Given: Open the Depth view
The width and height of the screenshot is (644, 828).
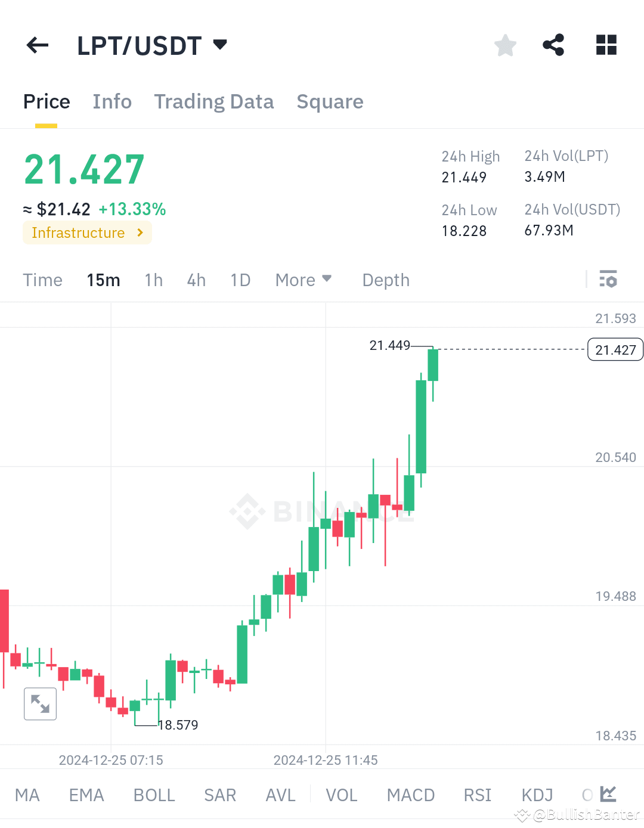Looking at the screenshot, I should tap(385, 280).
